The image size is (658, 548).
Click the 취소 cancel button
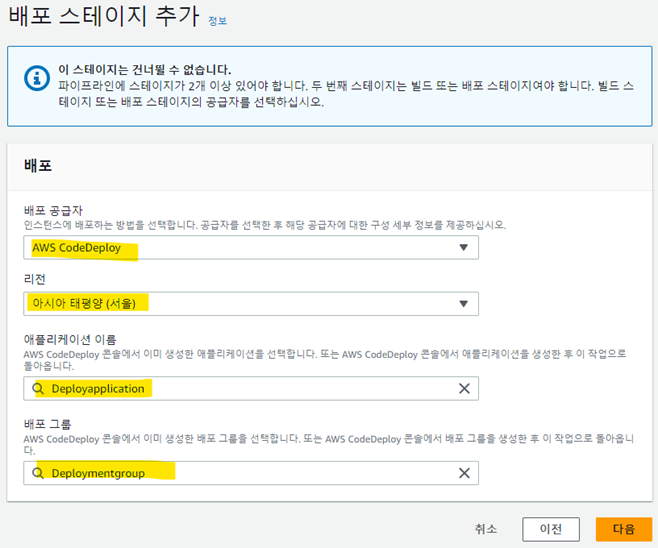click(486, 529)
